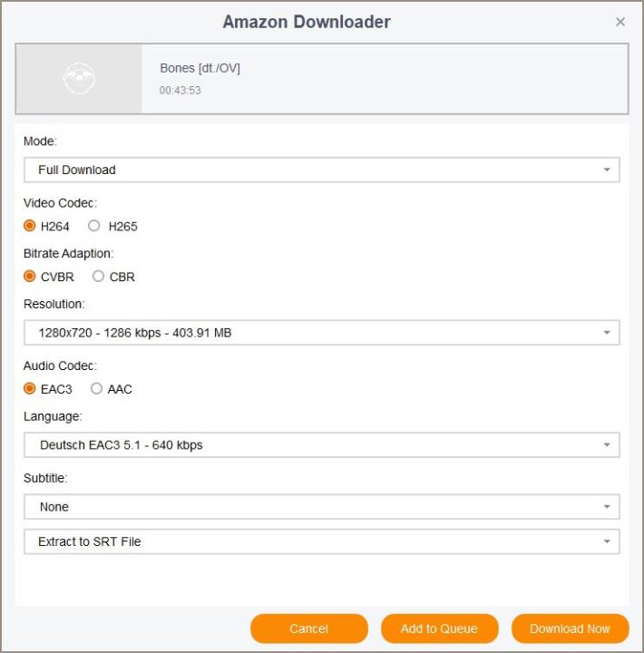Choose CBR bitrate adaption
Screen dimensions: 644x653
[98, 277]
